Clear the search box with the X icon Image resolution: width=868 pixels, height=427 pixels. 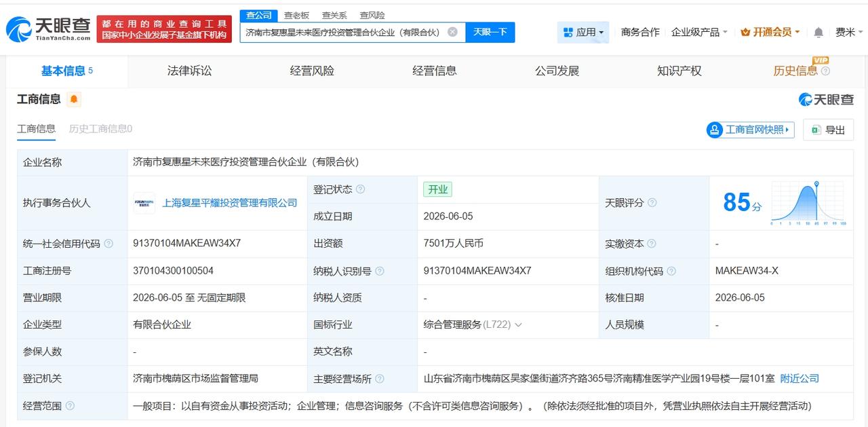point(452,32)
